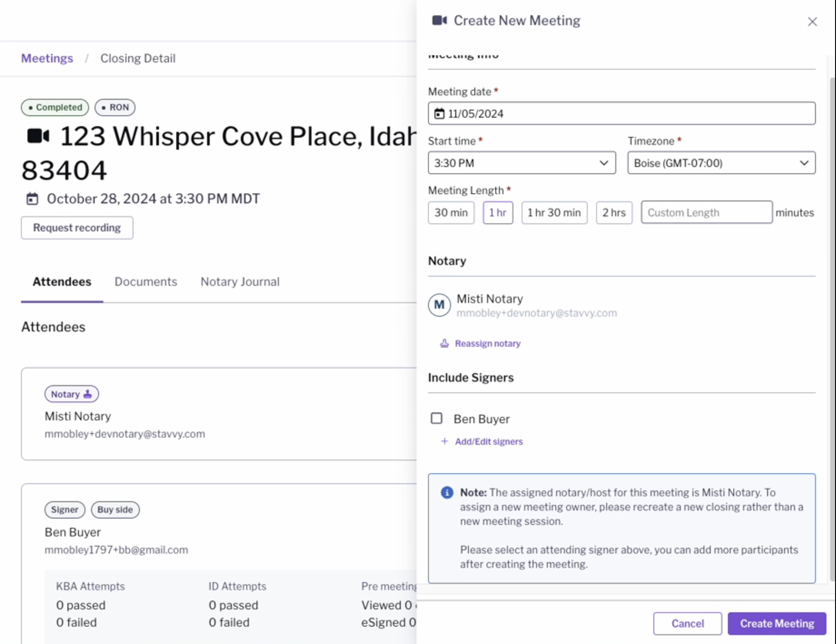The image size is (836, 644).
Task: Click the RON badge
Action: click(x=115, y=107)
